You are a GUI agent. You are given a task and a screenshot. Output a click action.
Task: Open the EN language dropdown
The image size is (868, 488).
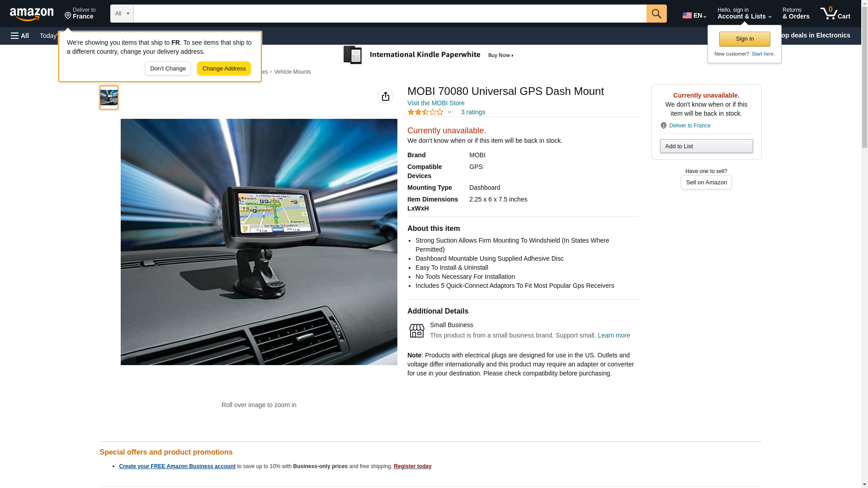pyautogui.click(x=694, y=15)
